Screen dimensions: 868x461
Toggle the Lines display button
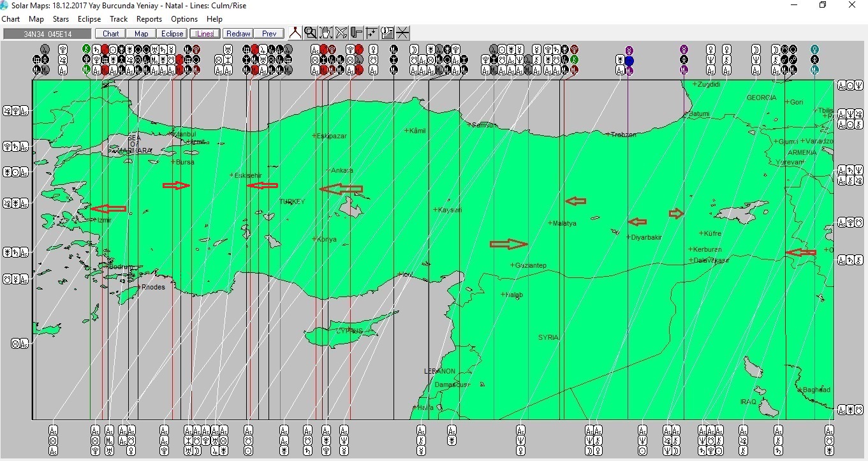pyautogui.click(x=205, y=34)
